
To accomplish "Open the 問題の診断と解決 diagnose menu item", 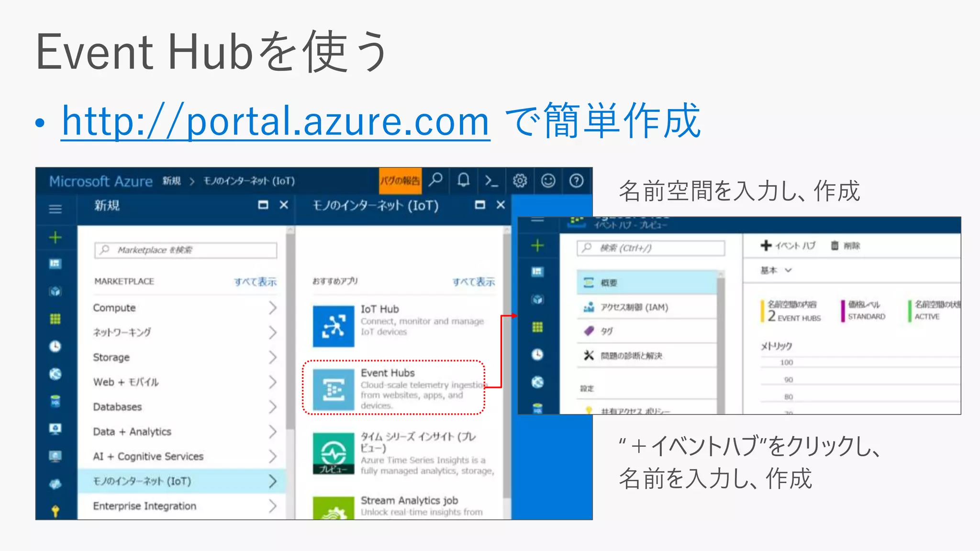I will click(647, 355).
